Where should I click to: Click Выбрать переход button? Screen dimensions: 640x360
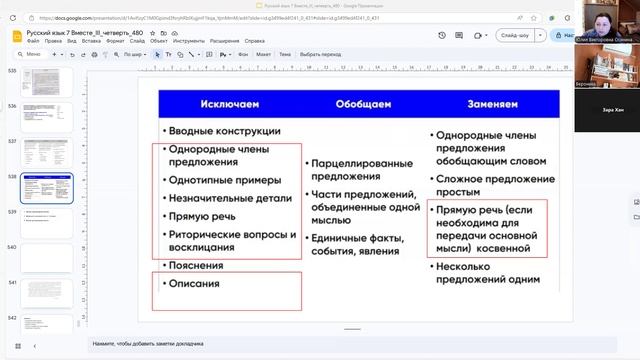(x=320, y=54)
